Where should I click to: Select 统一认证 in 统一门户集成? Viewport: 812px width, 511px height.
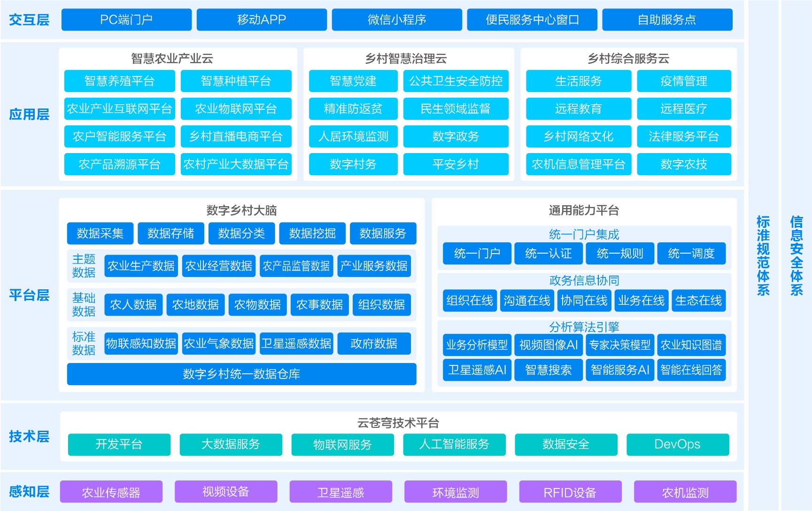548,254
